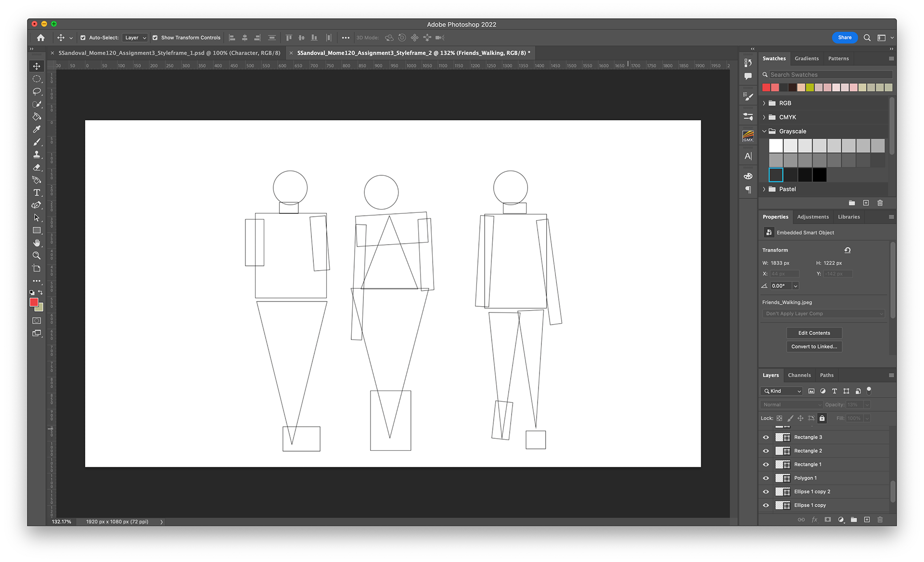Viewport: 924px width, 562px height.
Task: Select the Eraser tool
Action: [37, 167]
